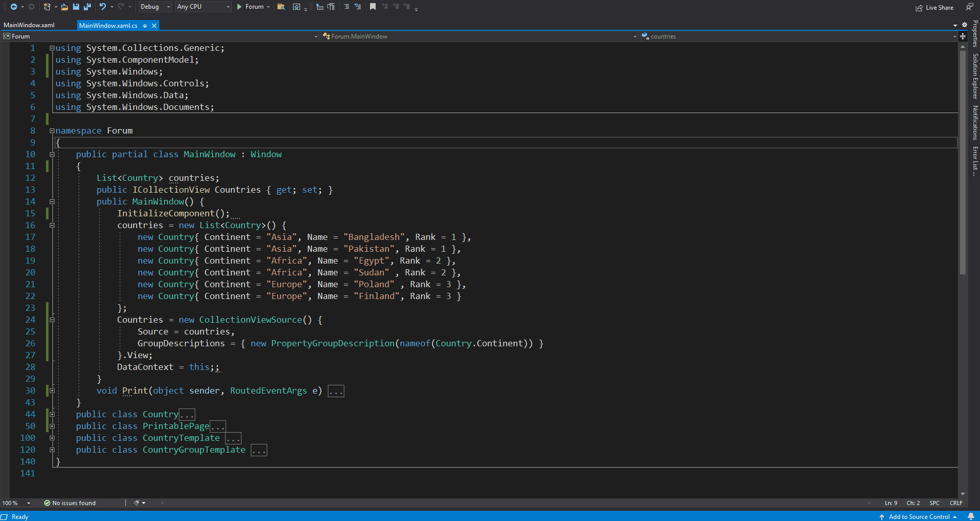This screenshot has height=521, width=980.
Task: Open the Send Feedback icon
Action: coord(969,7)
